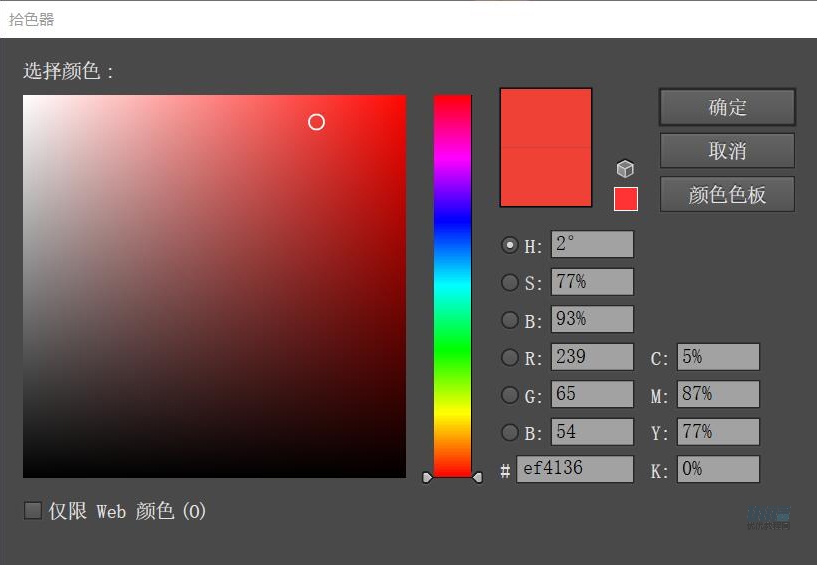Viewport: 817px width, 565px height.
Task: Select the S saturation radio button
Action: click(510, 282)
